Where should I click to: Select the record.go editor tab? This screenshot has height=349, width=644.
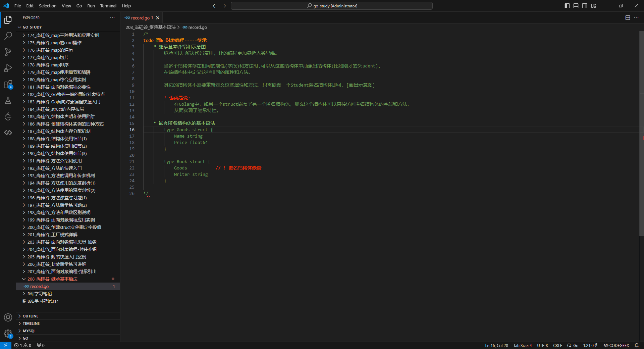point(142,18)
